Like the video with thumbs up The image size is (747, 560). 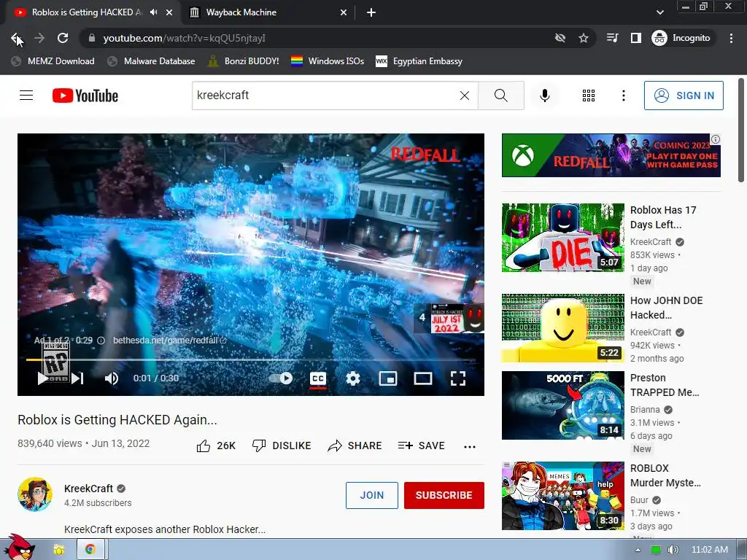[x=216, y=446]
